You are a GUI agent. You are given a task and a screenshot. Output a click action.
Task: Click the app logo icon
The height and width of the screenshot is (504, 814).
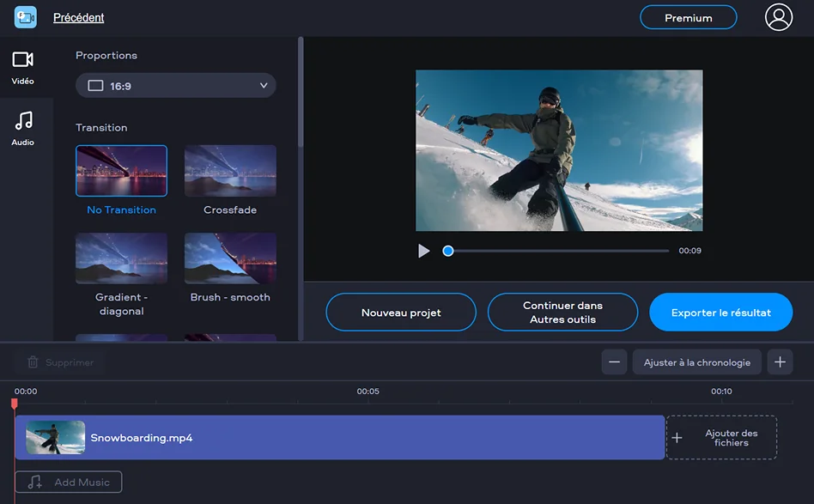tap(26, 17)
